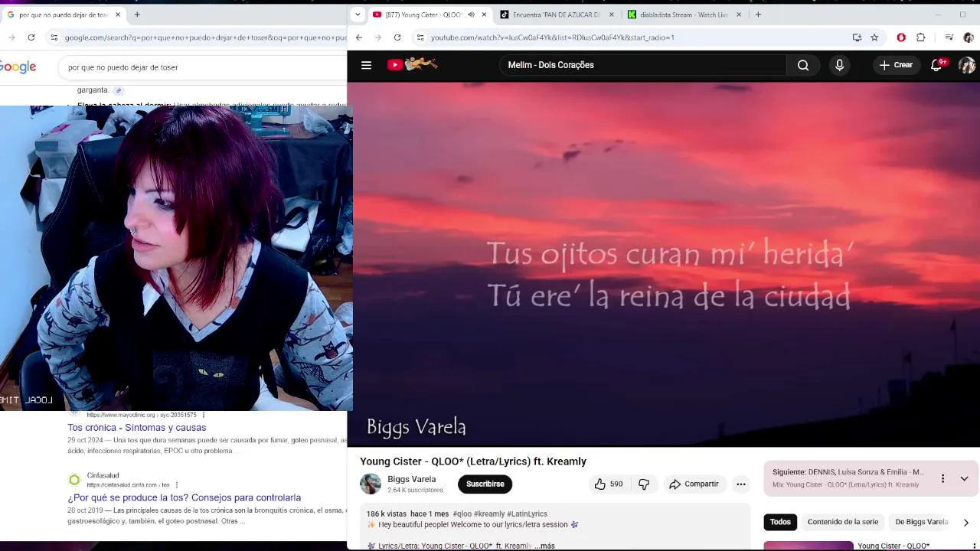This screenshot has height=551, width=980.
Task: Select the Todos filter chip
Action: [x=780, y=522]
